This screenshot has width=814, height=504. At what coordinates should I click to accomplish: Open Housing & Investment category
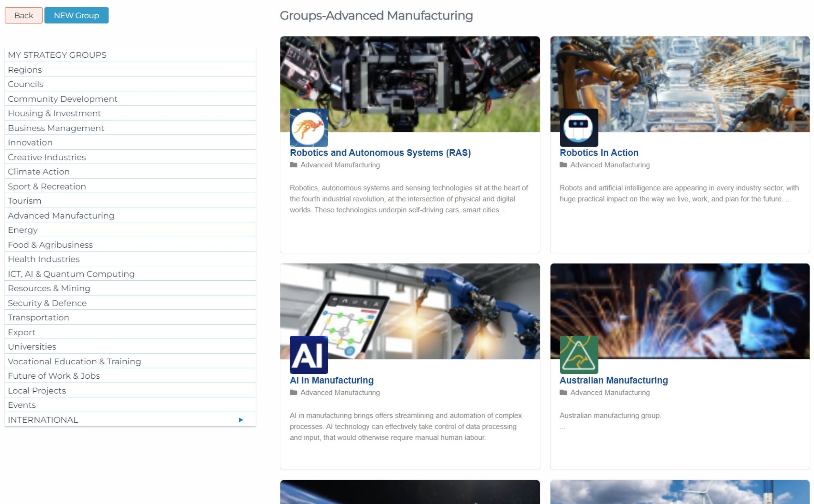pos(130,113)
